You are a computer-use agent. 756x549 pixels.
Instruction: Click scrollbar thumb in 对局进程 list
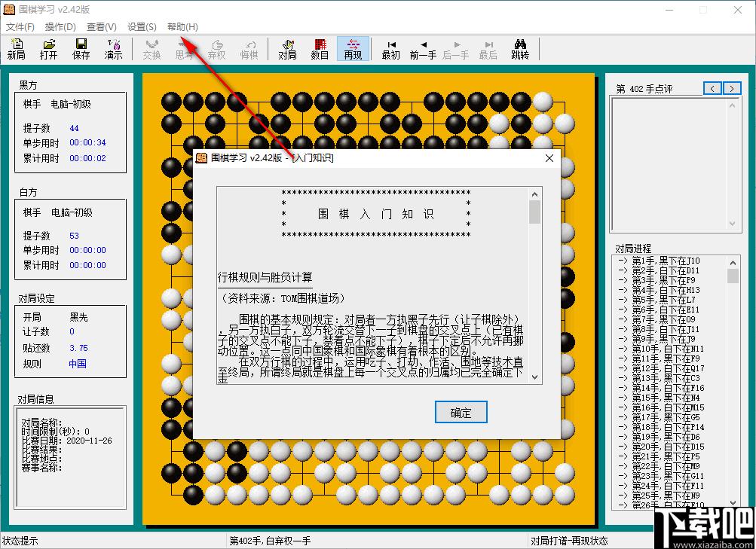click(733, 276)
